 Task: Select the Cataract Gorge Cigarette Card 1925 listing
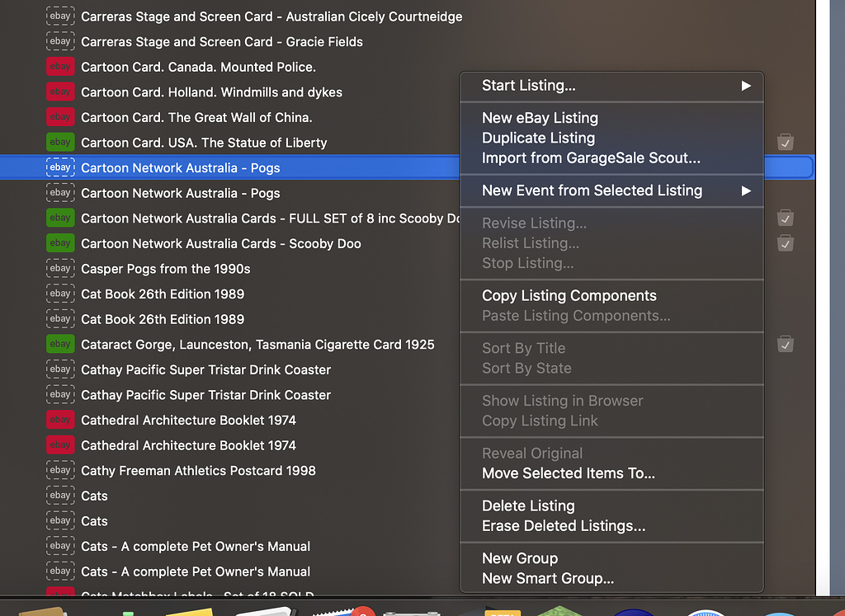tap(257, 345)
